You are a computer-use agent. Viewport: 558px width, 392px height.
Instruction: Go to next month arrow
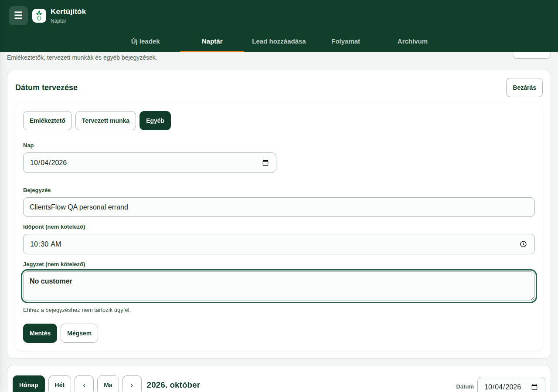click(132, 385)
